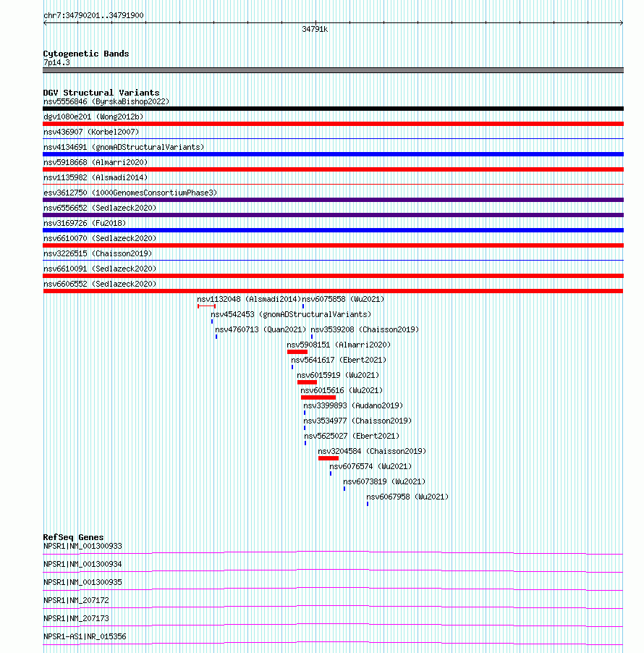644x653 pixels.
Task: Open esv3612750 (1000GenomesConsortiumPhase3) entry
Action: coord(130,193)
